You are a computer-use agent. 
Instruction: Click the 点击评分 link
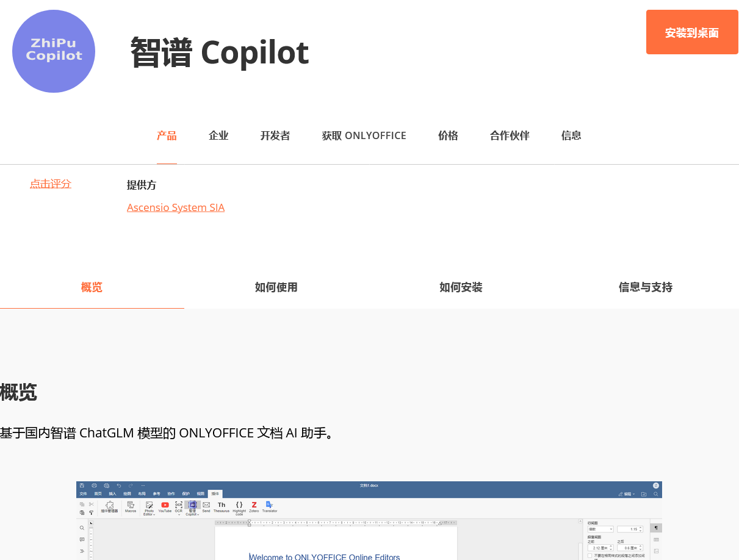(x=51, y=184)
